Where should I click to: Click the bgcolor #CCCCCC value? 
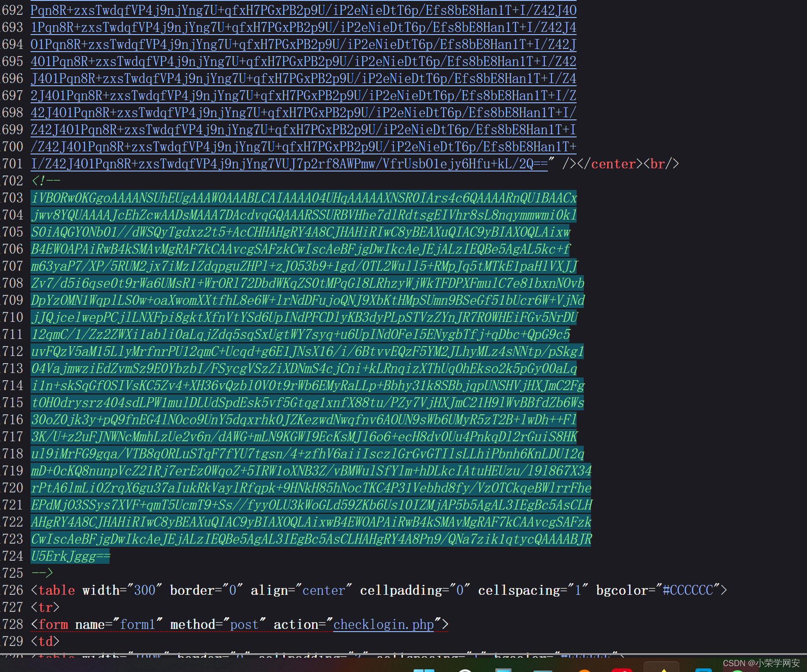(x=688, y=590)
